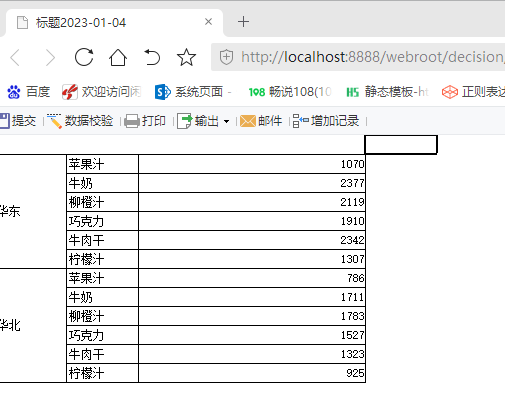Click the browser forward arrow

tap(50, 57)
